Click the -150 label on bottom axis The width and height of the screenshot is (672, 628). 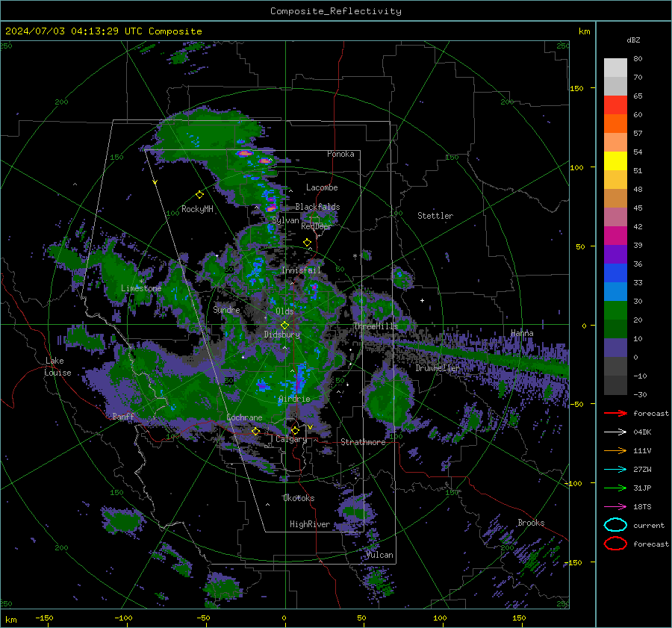pos(44,618)
